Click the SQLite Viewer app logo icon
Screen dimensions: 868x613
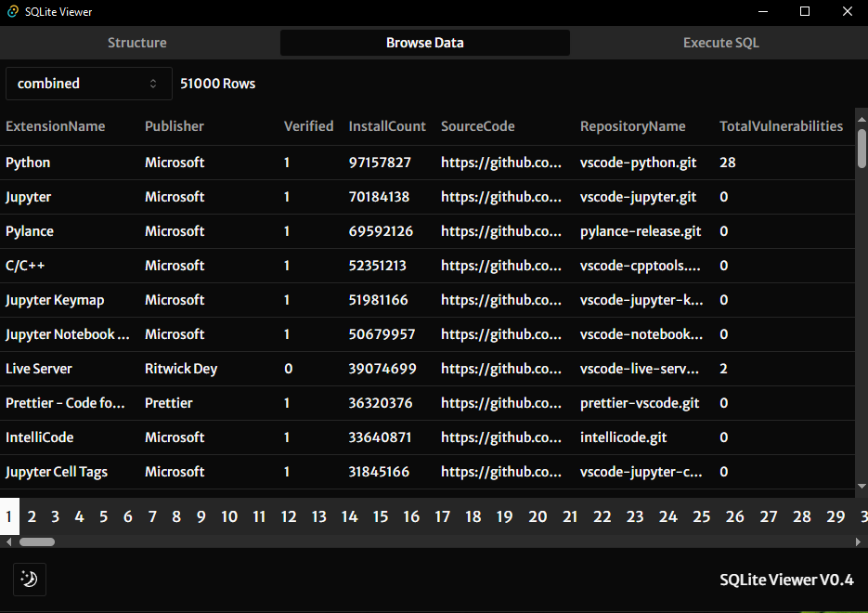coord(13,12)
